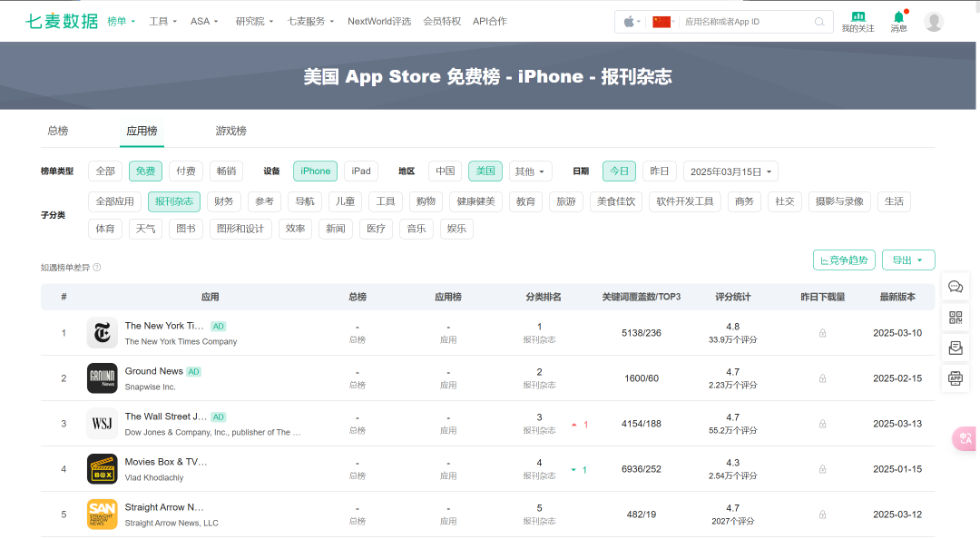
Task: Expand the 工具 navigation dropdown
Action: [x=162, y=21]
